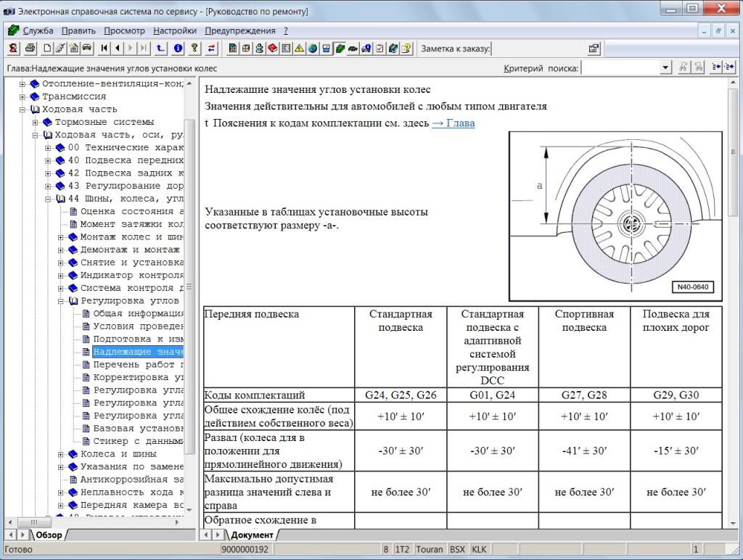The image size is (743, 560).
Task: Open the 'Служба' menu
Action: [38, 30]
